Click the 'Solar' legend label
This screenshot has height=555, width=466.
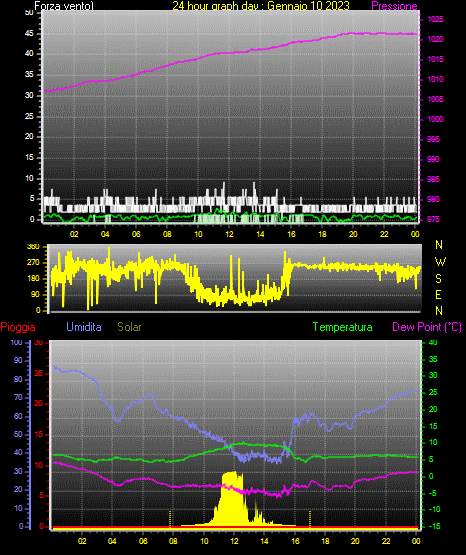[x=129, y=327]
